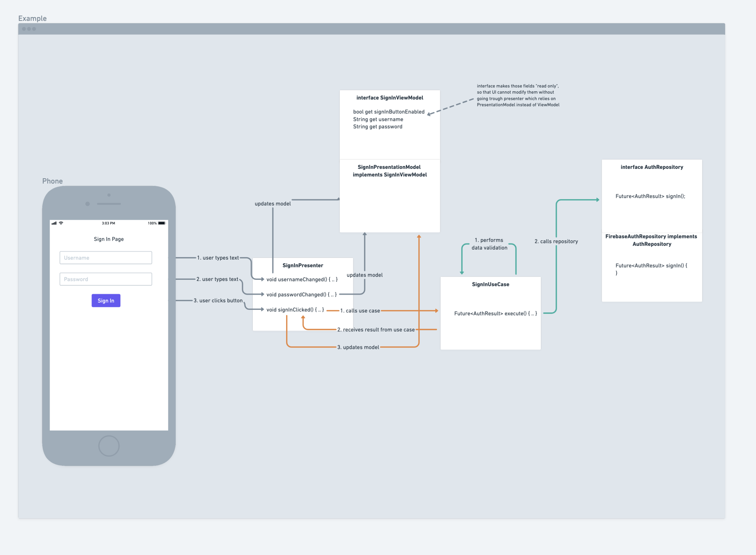This screenshot has height=555, width=756.
Task: Click the phone's speaker grille bar
Action: (x=109, y=204)
